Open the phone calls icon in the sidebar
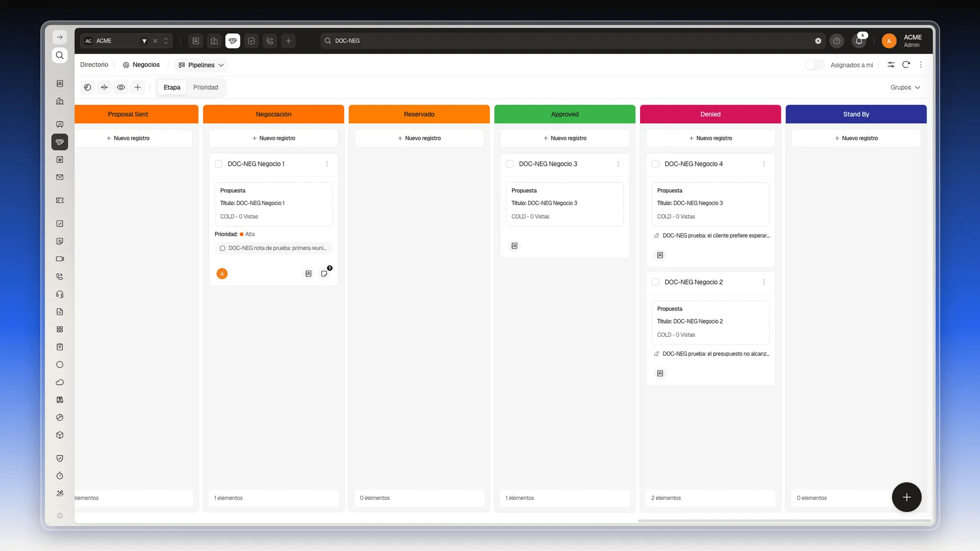This screenshot has width=980, height=551. tap(60, 277)
